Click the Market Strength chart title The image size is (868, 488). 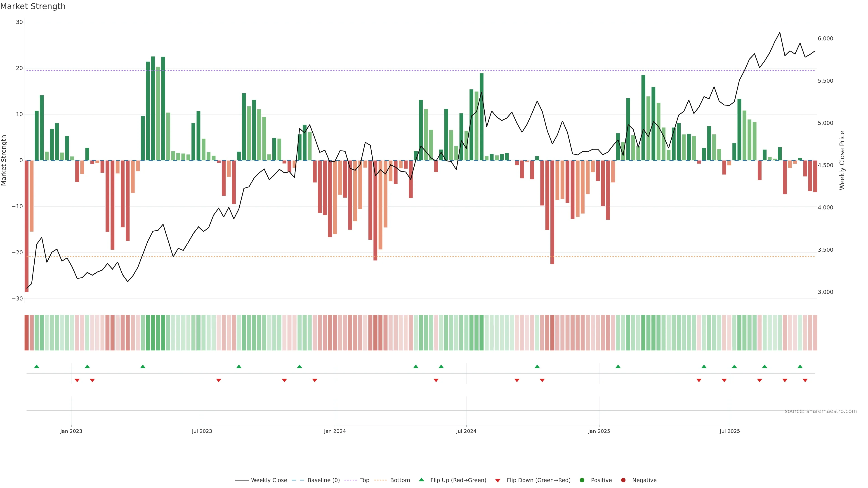click(x=33, y=6)
